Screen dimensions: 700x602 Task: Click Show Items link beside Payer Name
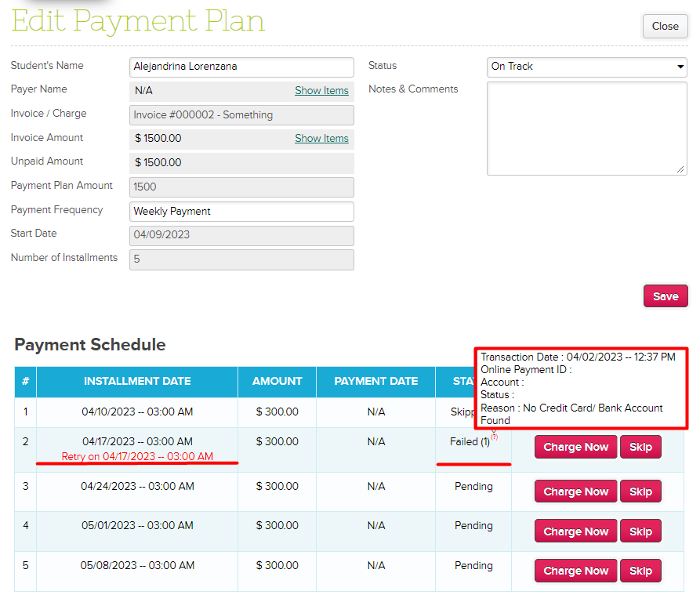tap(321, 91)
